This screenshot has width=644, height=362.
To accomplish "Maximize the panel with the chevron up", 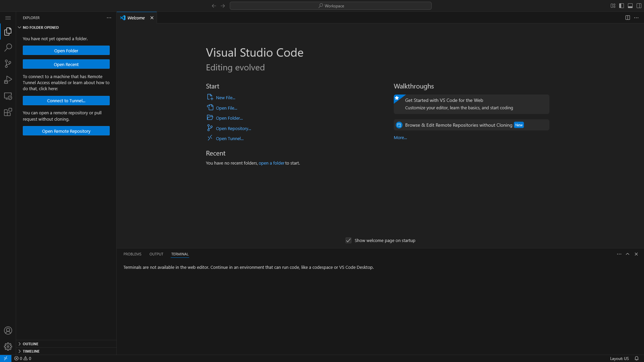I will click(628, 254).
